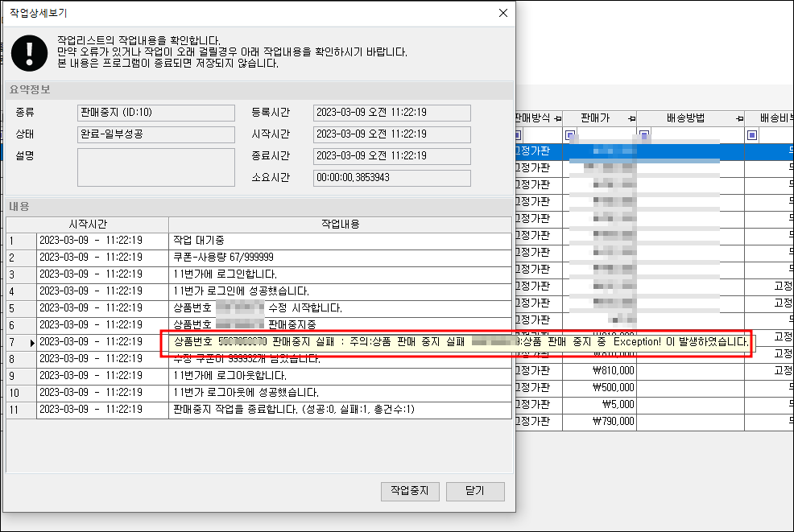Click the 등록시간 field
This screenshot has height=532, width=794.
click(x=392, y=113)
